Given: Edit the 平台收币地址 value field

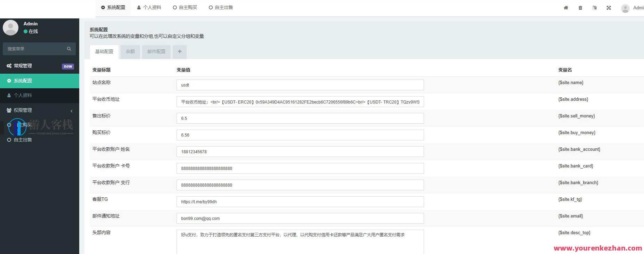Looking at the screenshot, I should 300,101.
